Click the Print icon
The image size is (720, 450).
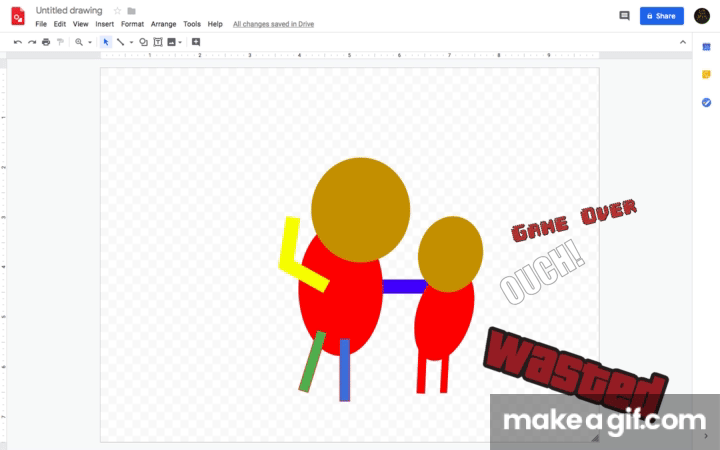[x=46, y=42]
